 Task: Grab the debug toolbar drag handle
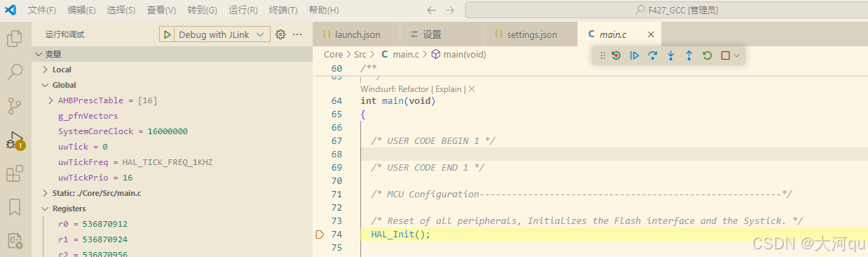click(x=602, y=55)
